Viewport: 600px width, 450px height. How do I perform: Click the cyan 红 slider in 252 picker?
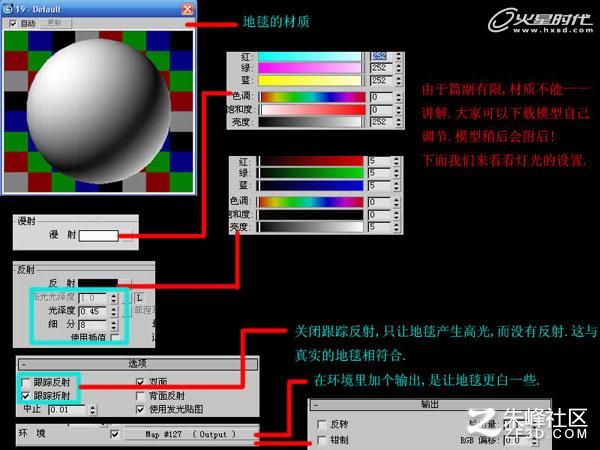tap(310, 57)
